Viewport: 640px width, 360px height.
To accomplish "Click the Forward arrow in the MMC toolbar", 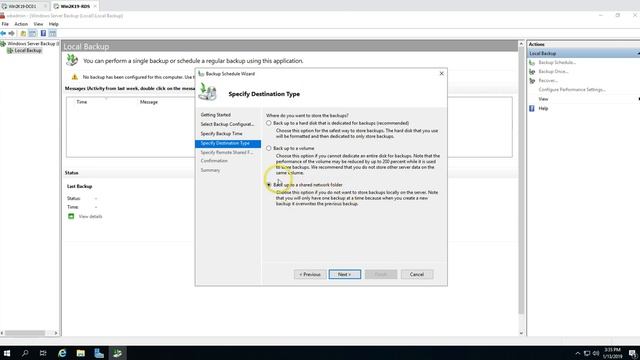I will click(x=11, y=33).
